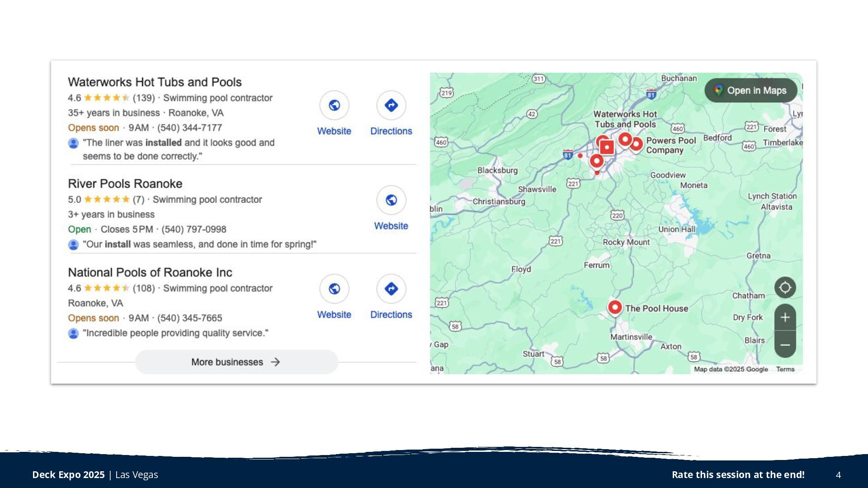Open the More businesses button
868x488 pixels.
(236, 362)
